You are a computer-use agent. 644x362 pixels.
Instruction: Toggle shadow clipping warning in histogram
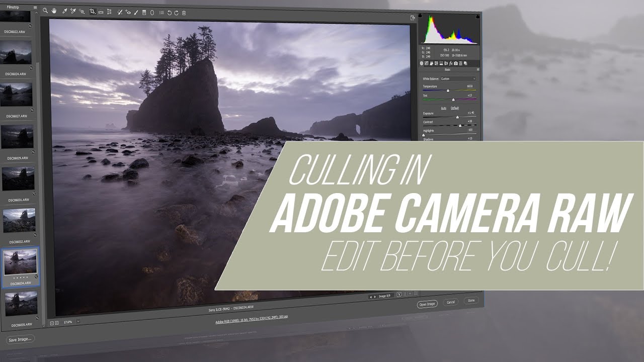tap(421, 16)
